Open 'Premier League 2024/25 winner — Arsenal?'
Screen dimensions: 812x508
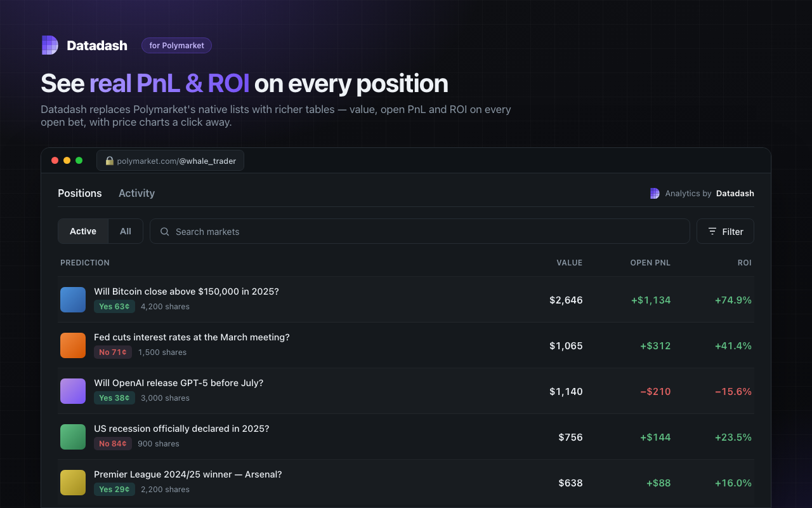188,474
